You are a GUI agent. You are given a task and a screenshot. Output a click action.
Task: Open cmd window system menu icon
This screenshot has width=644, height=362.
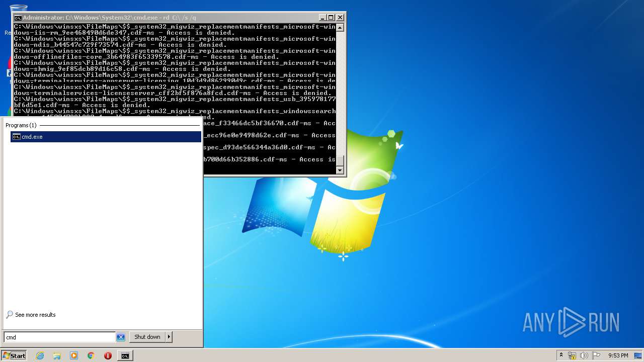(18, 18)
